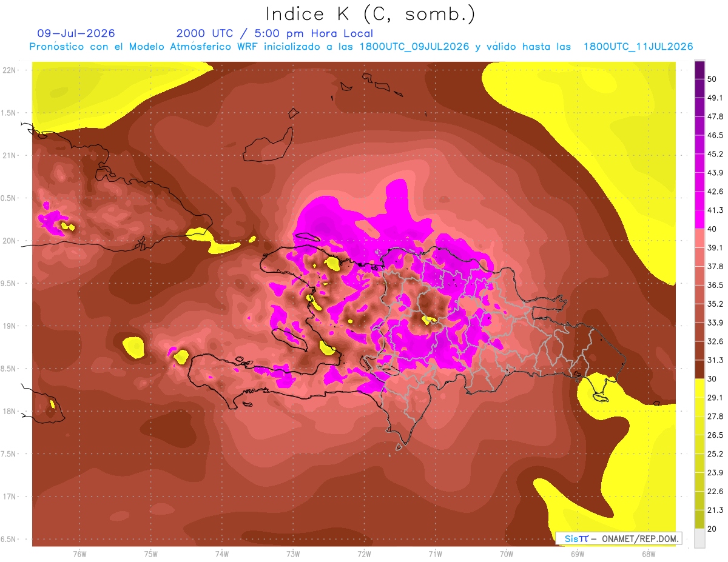Click the 21N latitude axis label
728x562 pixels.
(9, 156)
